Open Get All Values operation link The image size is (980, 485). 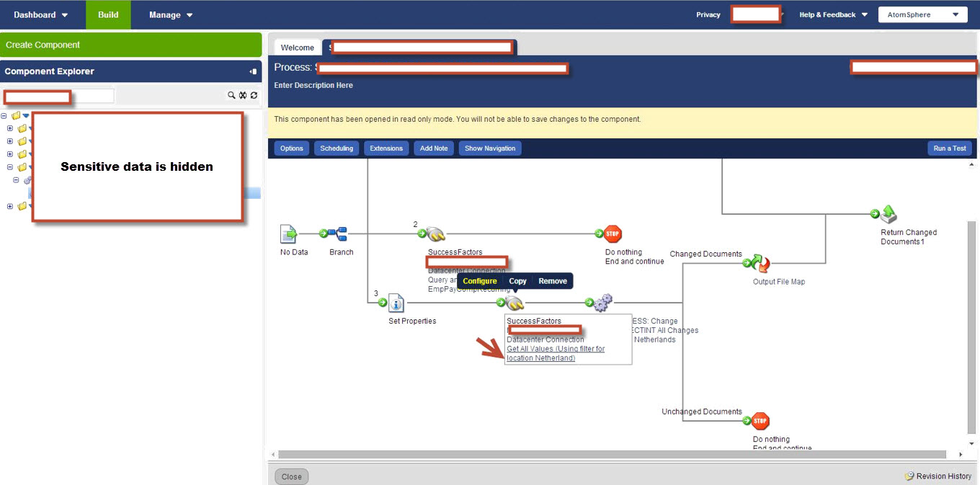click(x=556, y=353)
